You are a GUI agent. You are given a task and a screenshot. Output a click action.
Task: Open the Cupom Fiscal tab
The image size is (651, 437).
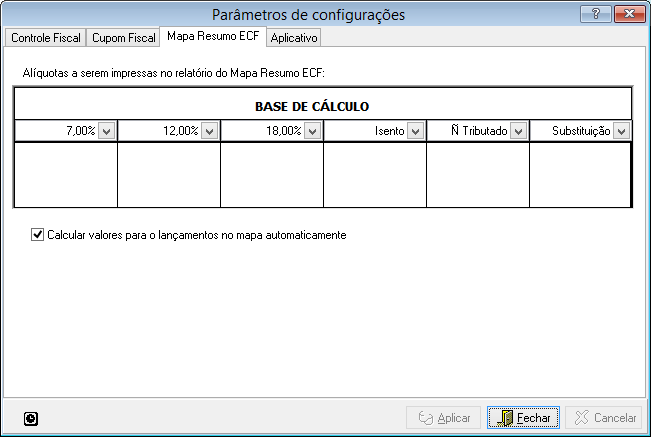(124, 38)
